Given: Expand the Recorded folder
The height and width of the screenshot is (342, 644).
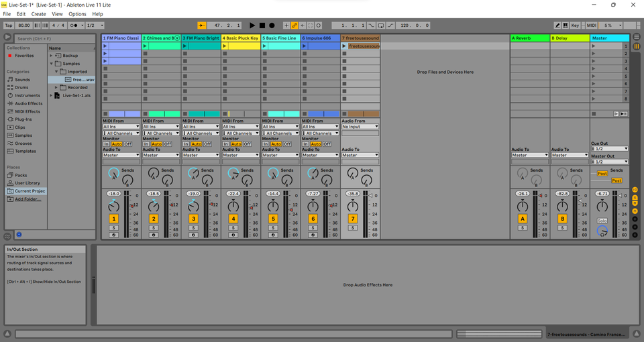Looking at the screenshot, I should coord(56,87).
